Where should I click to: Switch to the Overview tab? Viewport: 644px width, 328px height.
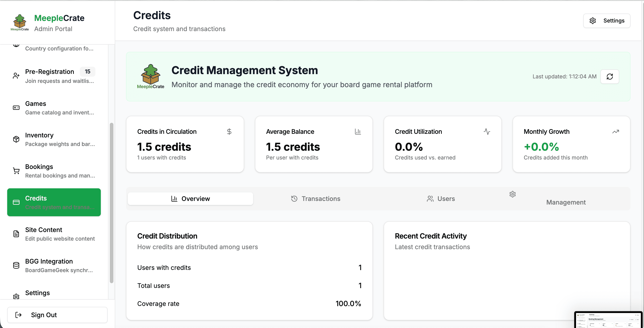190,199
